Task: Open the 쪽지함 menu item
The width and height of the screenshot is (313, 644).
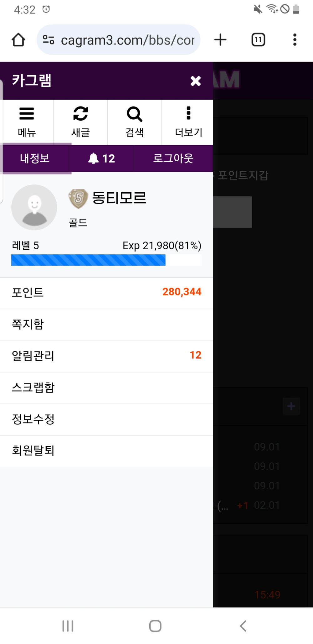Action: (106, 325)
